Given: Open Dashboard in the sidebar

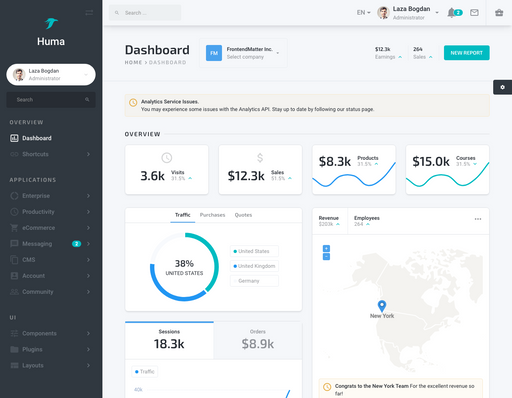Looking at the screenshot, I should point(51,138).
